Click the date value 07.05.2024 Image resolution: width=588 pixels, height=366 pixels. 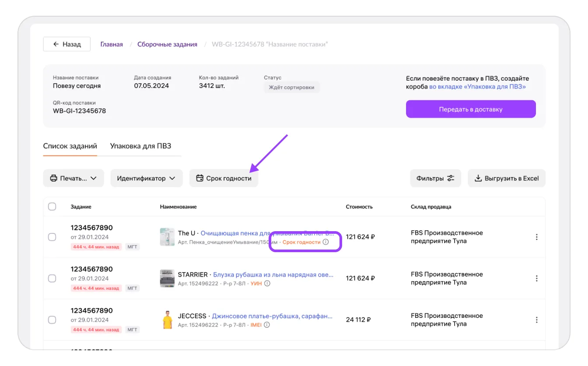[151, 86]
